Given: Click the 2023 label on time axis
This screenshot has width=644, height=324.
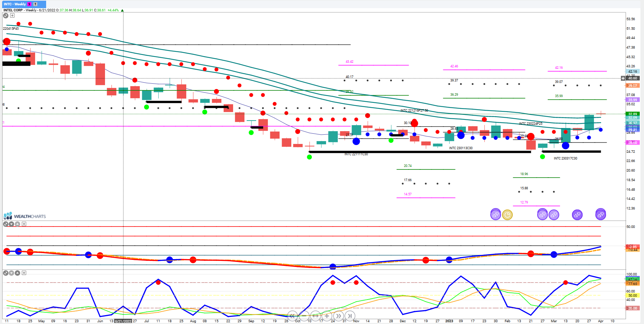Looking at the screenshot, I should (449, 321).
